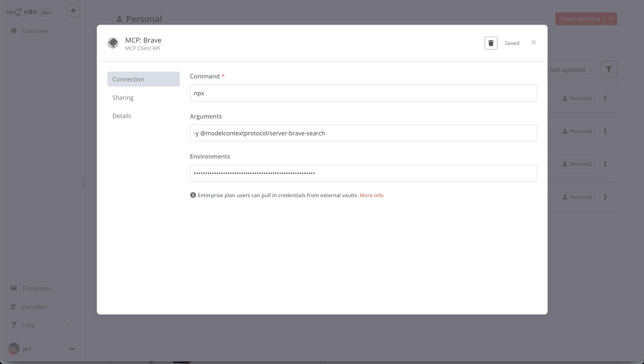
Task: Switch to the Sharing tab
Action: click(123, 98)
